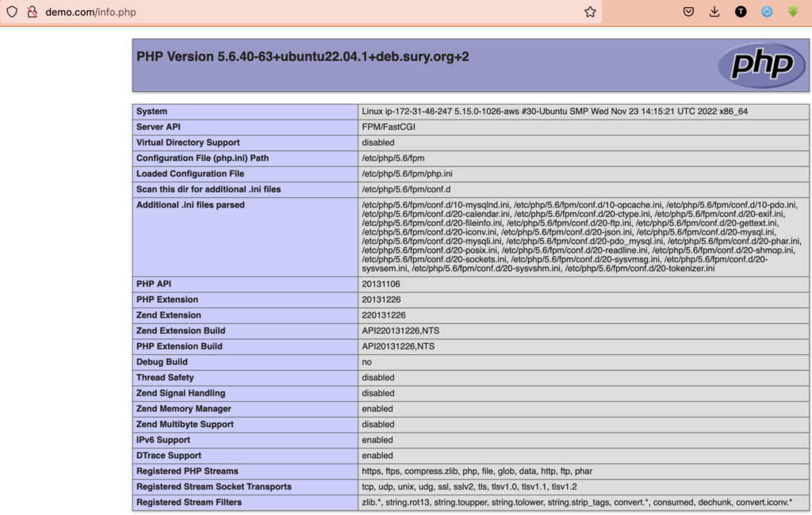Image resolution: width=812 pixels, height=515 pixels.
Task: Click the Zend Extension Build value
Action: click(398, 330)
